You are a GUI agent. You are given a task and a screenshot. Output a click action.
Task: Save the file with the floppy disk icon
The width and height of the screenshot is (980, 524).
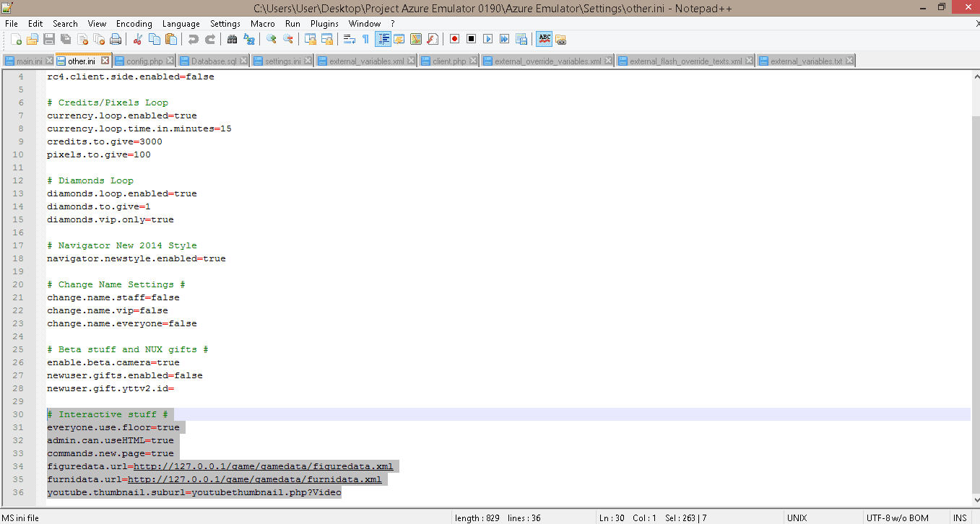pos(49,39)
